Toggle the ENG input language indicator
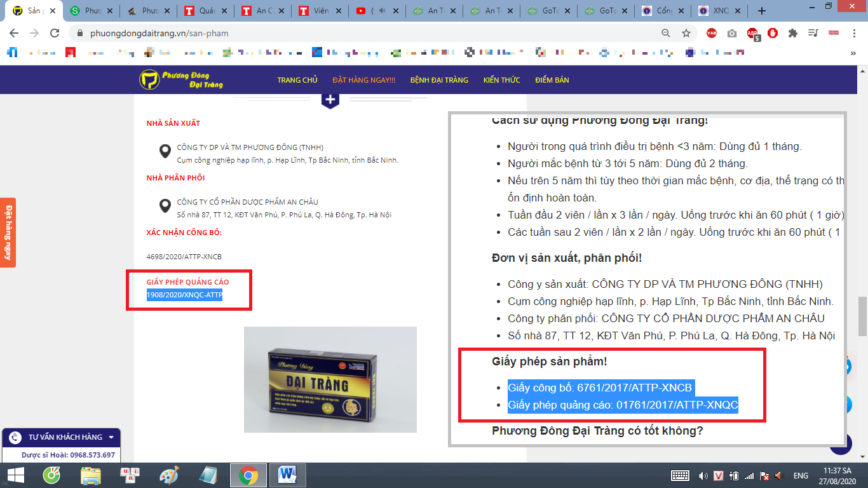Image resolution: width=868 pixels, height=488 pixels. click(x=801, y=475)
